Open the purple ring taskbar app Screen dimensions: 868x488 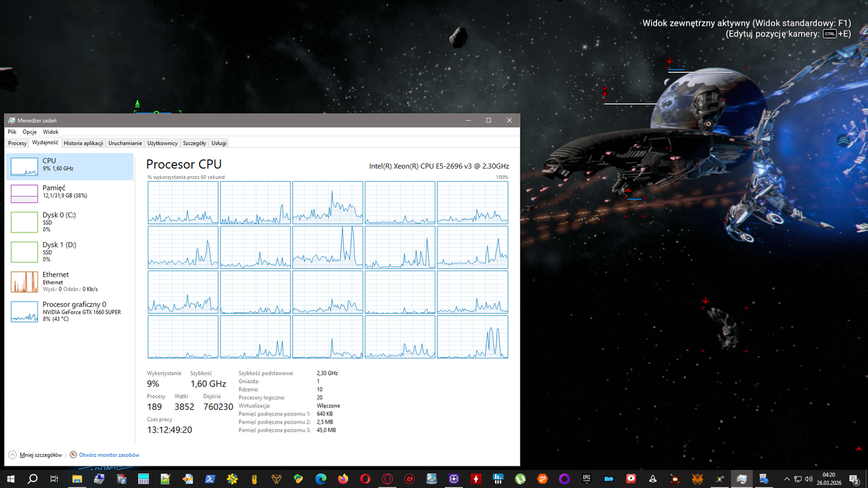click(564, 479)
